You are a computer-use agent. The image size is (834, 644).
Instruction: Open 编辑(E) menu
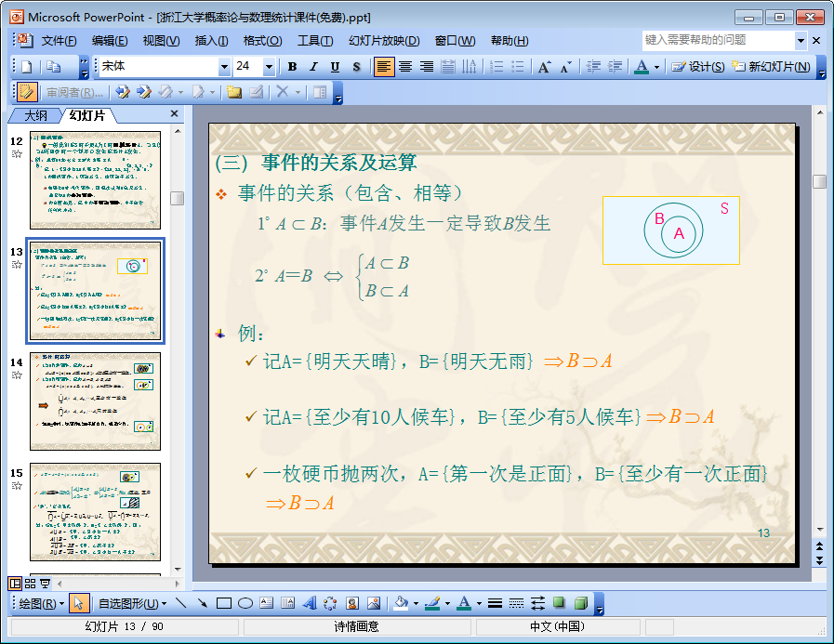[x=109, y=40]
